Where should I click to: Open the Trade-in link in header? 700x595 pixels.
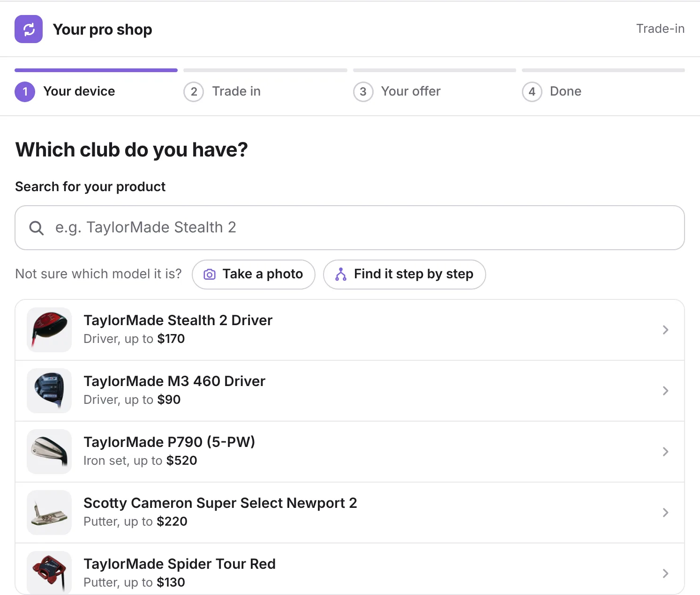pyautogui.click(x=660, y=29)
